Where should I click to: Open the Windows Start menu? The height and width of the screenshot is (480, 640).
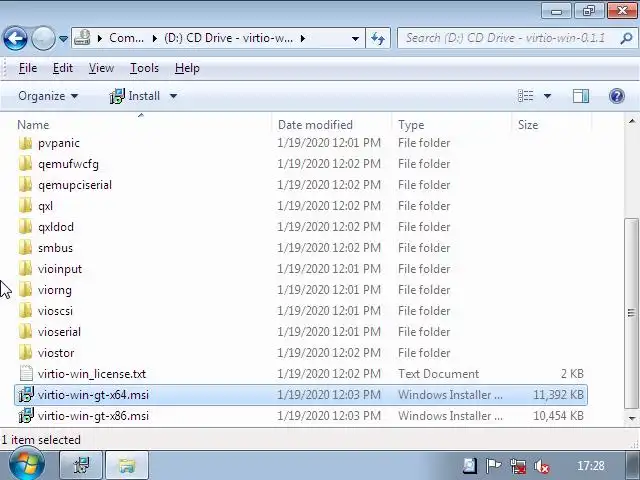pyautogui.click(x=25, y=465)
